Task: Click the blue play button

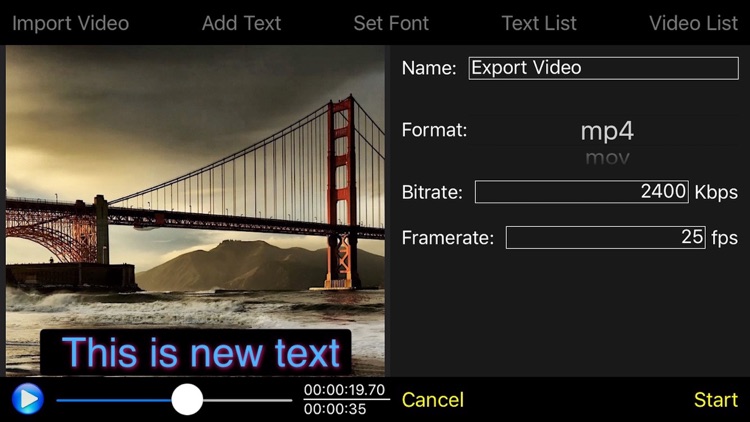Action: click(28, 399)
